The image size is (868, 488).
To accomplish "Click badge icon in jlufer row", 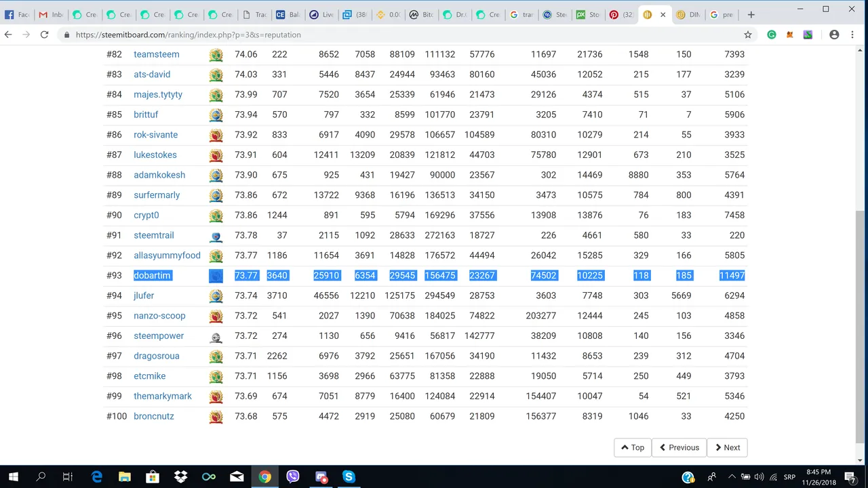I will [216, 296].
